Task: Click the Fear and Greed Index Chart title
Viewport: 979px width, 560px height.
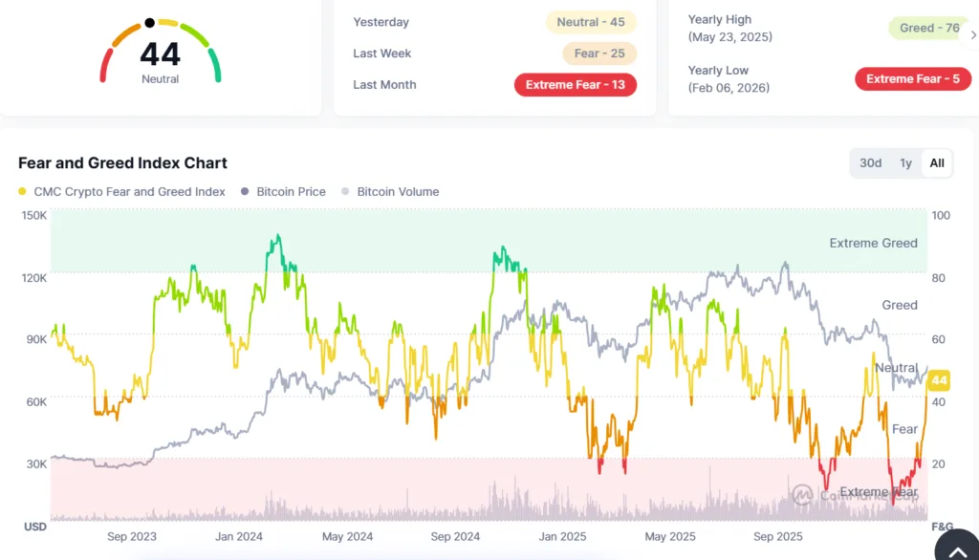Action: click(x=122, y=162)
